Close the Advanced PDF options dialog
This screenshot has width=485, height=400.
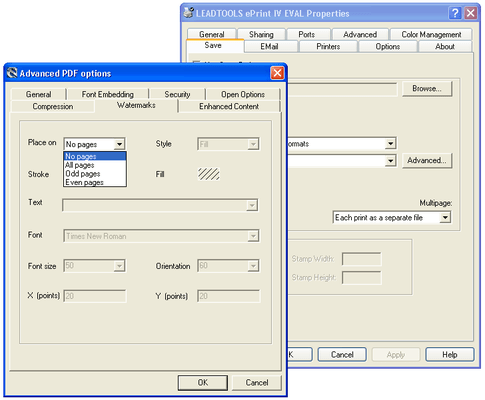pos(277,73)
